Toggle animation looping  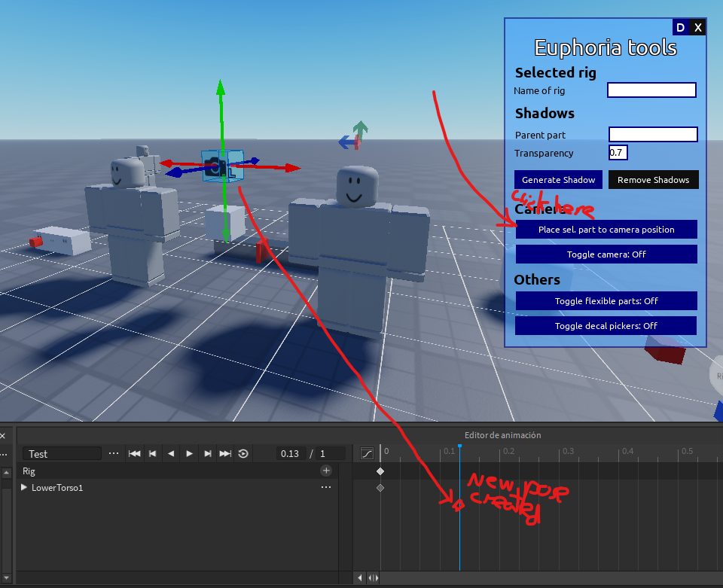(x=243, y=453)
